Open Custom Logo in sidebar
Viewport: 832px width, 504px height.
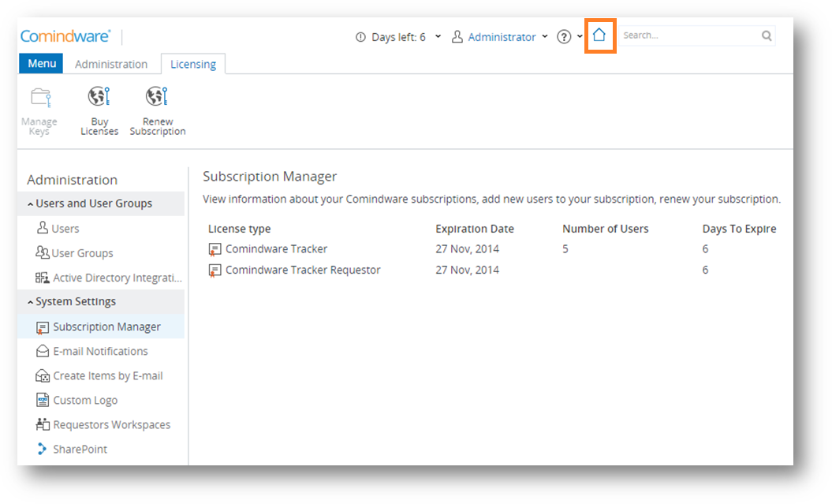point(85,401)
